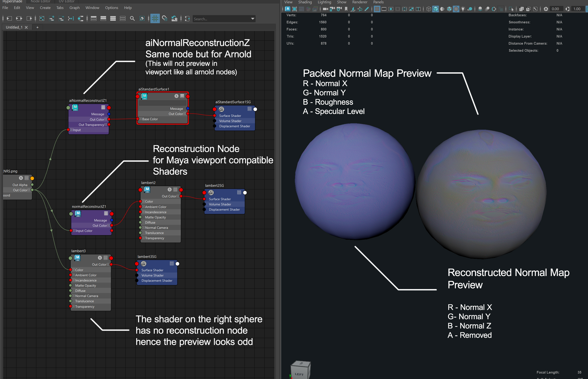Remove selected nodes from graph icon
The height and width of the screenshot is (379, 588).
pyautogui.click(x=61, y=18)
